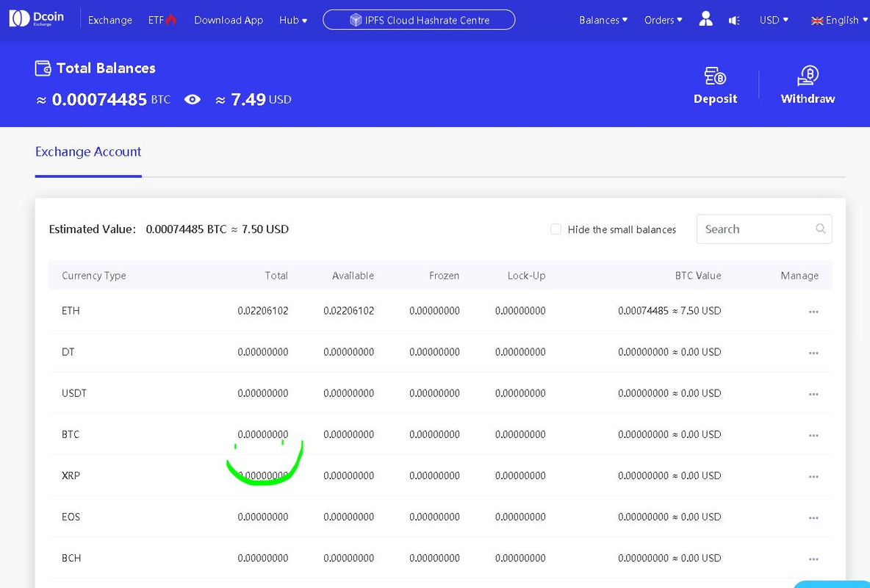
Task: Click DT currency name
Action: click(x=68, y=352)
